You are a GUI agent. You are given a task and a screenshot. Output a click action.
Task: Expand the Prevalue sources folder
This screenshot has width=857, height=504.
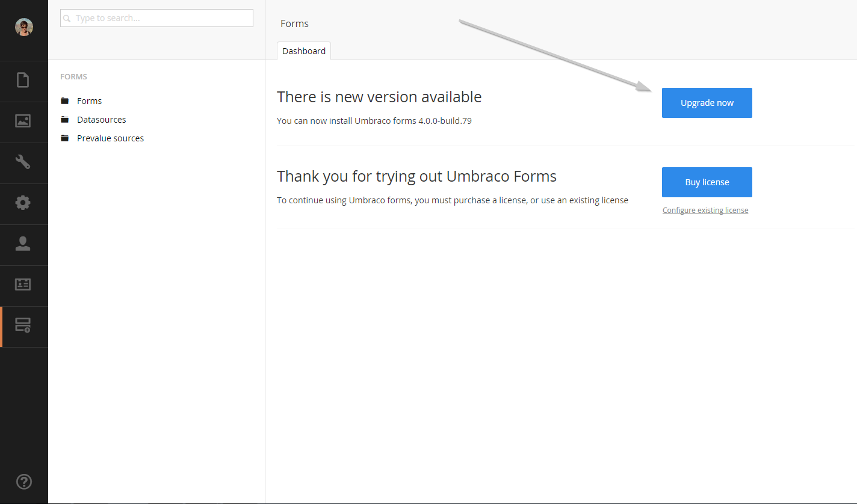[110, 138]
